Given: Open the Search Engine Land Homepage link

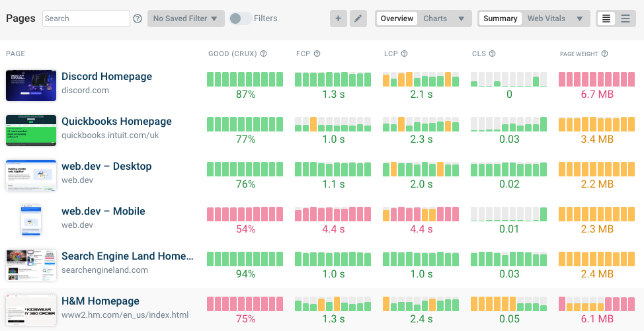Looking at the screenshot, I should pos(128,256).
